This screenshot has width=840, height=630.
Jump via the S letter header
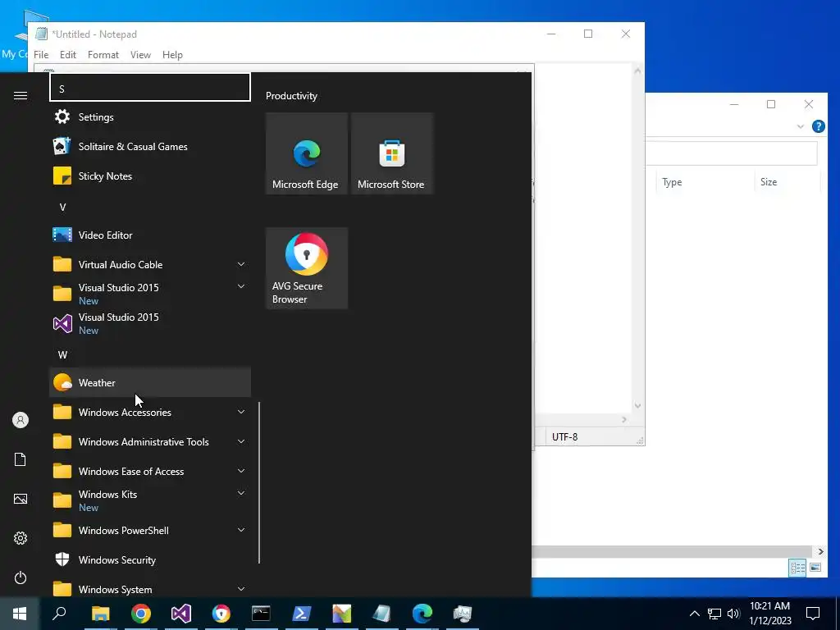coord(150,87)
